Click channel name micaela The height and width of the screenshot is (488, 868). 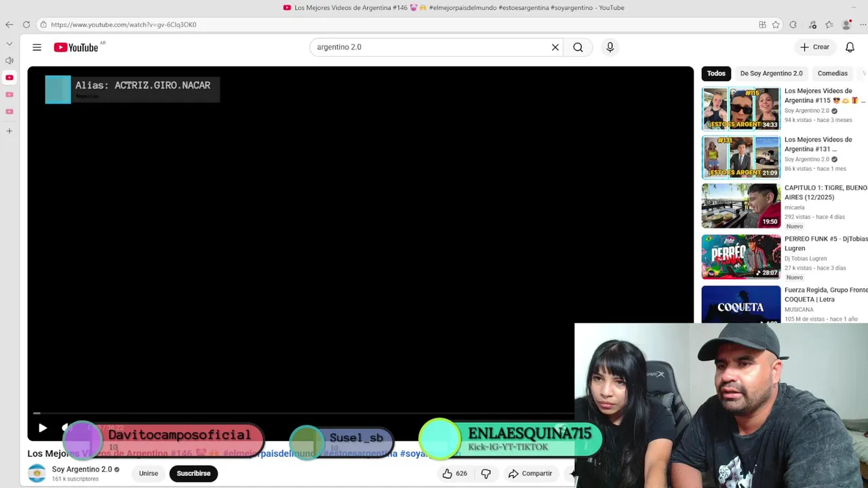tap(794, 207)
